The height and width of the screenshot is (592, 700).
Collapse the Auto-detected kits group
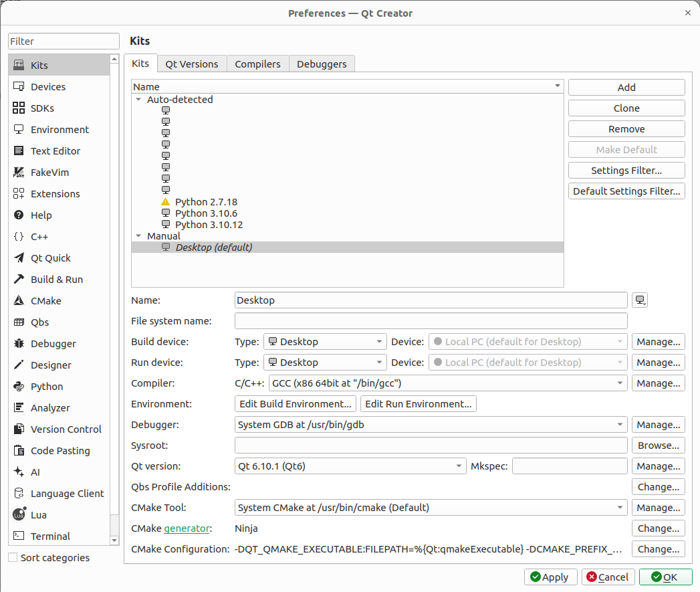(x=138, y=100)
